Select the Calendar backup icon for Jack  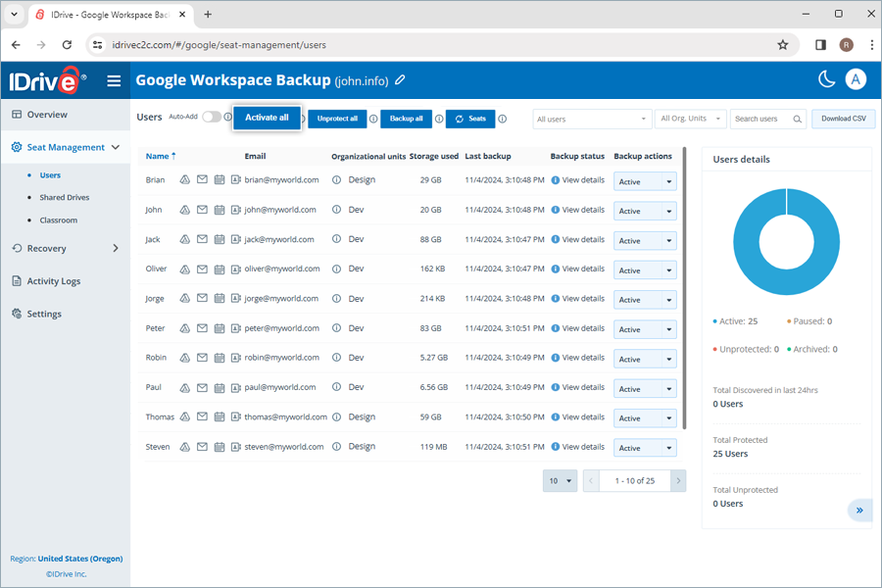click(219, 239)
